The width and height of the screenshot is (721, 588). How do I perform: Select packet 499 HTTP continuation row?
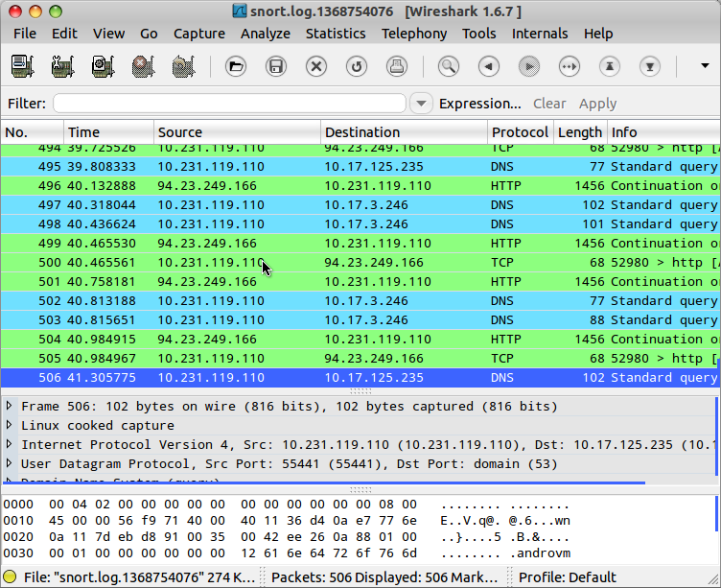360,244
